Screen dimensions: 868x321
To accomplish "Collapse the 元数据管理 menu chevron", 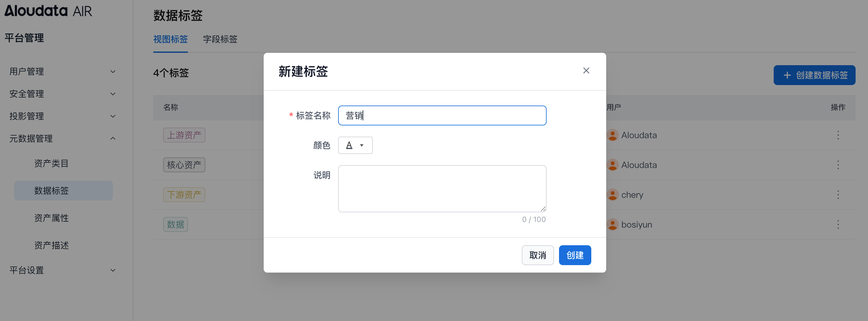I will [x=113, y=138].
